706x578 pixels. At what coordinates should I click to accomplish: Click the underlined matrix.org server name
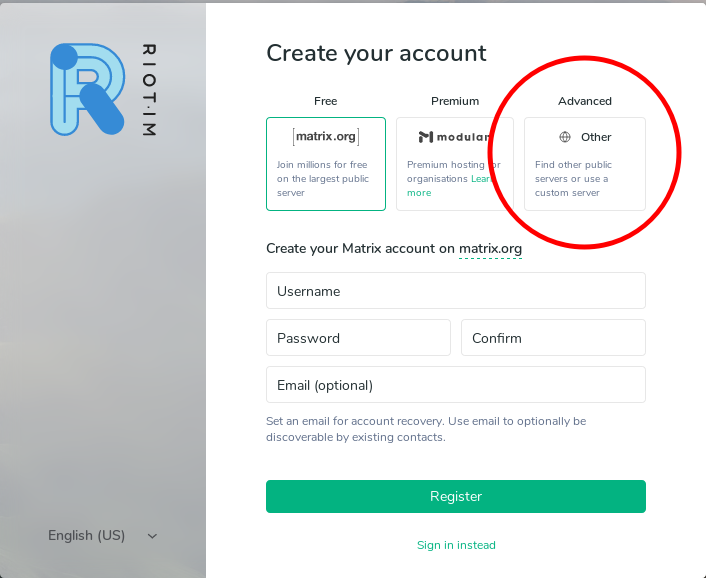[x=490, y=248]
